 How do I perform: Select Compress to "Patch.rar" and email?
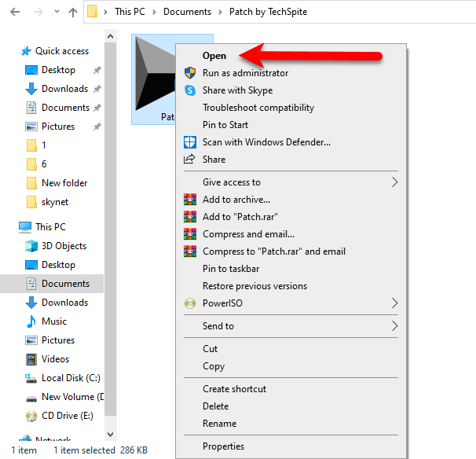(x=273, y=252)
